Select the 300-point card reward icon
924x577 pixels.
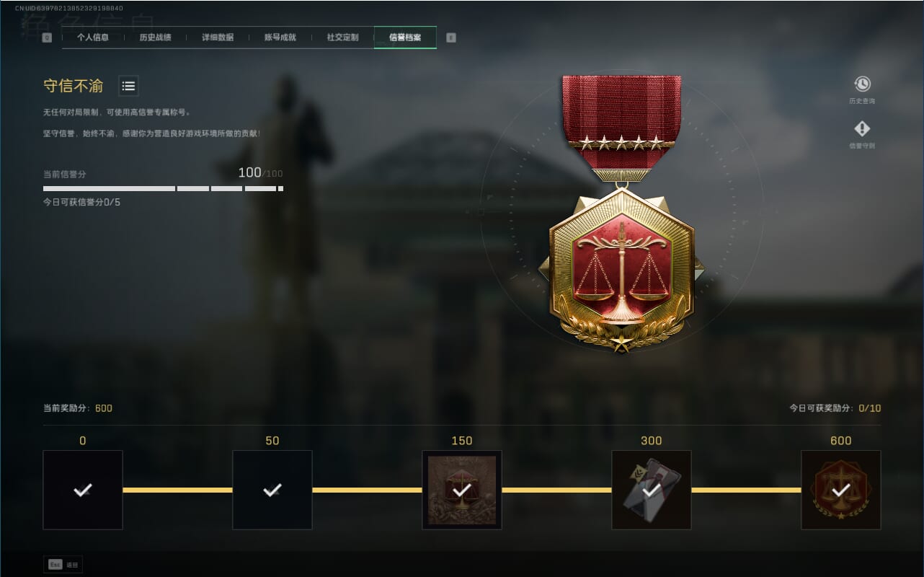point(652,490)
